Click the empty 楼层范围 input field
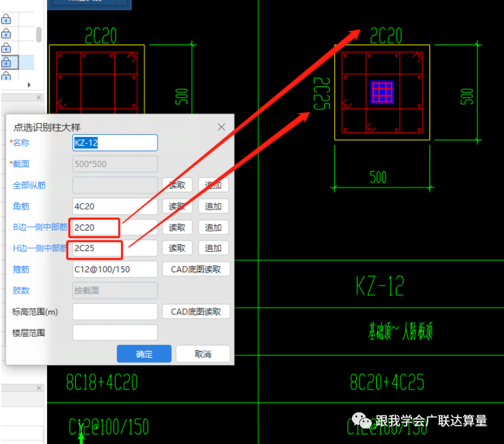This screenshot has width=504, height=444. coord(115,332)
